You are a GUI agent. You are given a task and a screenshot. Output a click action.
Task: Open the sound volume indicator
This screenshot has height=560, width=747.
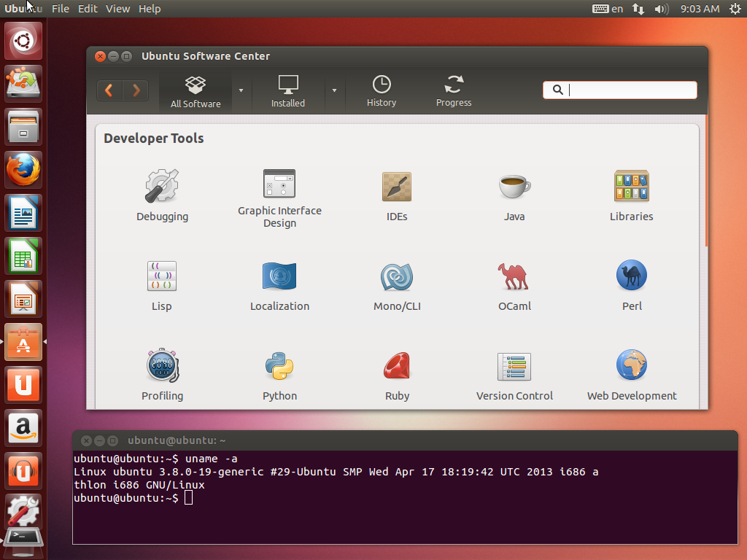(x=662, y=9)
